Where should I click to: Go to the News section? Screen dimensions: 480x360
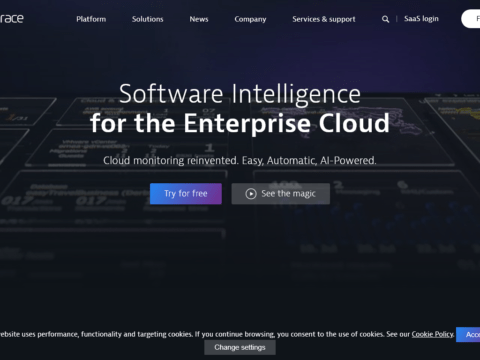point(199,19)
